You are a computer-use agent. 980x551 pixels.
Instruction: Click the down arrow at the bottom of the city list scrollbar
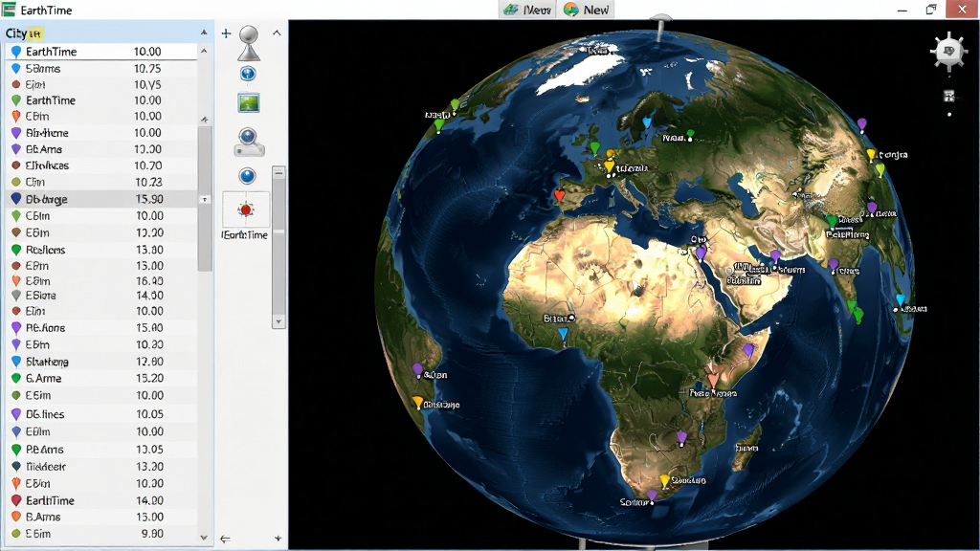click(x=204, y=538)
